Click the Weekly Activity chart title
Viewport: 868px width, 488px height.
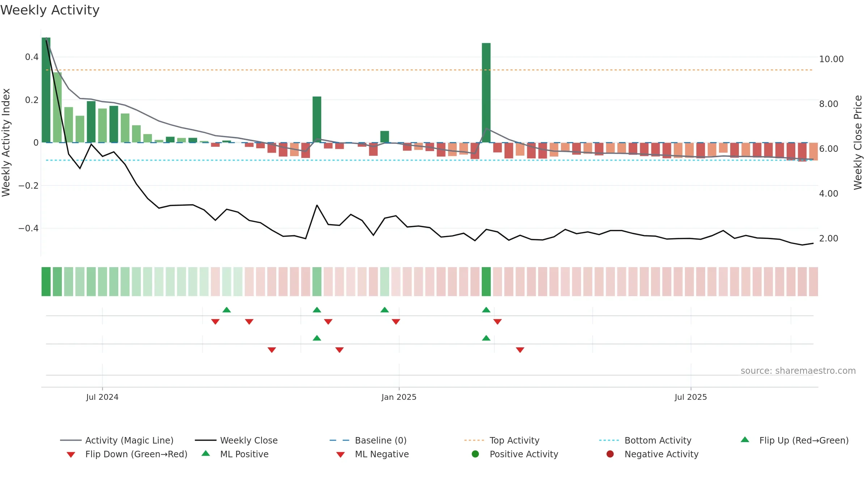click(50, 10)
